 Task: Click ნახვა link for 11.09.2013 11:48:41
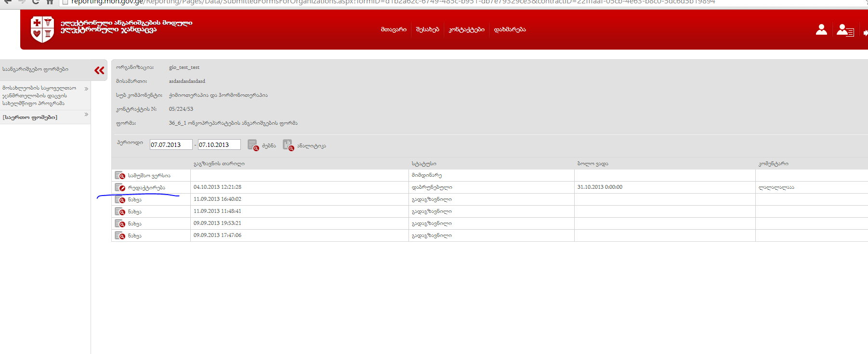134,211
